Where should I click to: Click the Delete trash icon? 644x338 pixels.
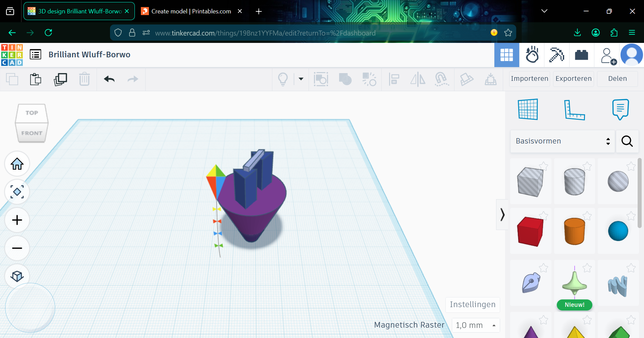coord(85,79)
